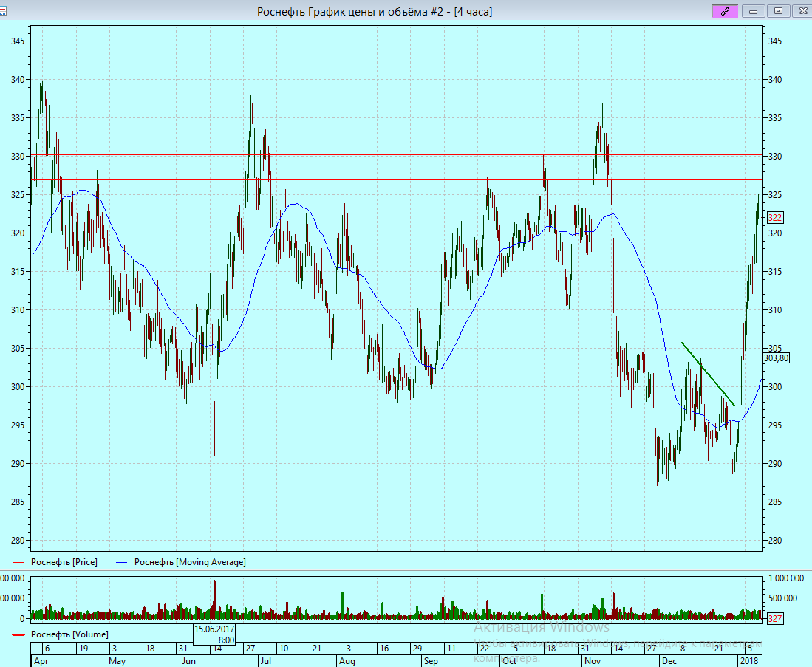Screen dimensions: 812x667
Task: Minimize the Роснефть chart window
Action: click(x=753, y=11)
